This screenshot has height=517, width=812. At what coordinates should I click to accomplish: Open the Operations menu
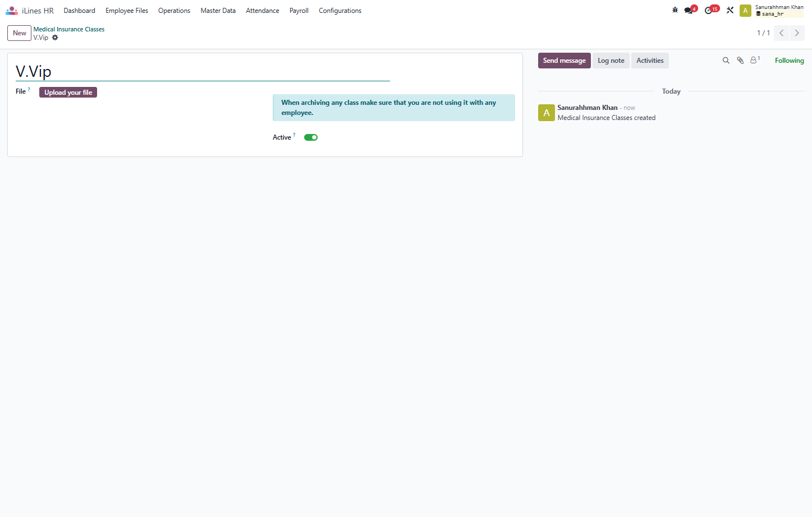coord(174,11)
